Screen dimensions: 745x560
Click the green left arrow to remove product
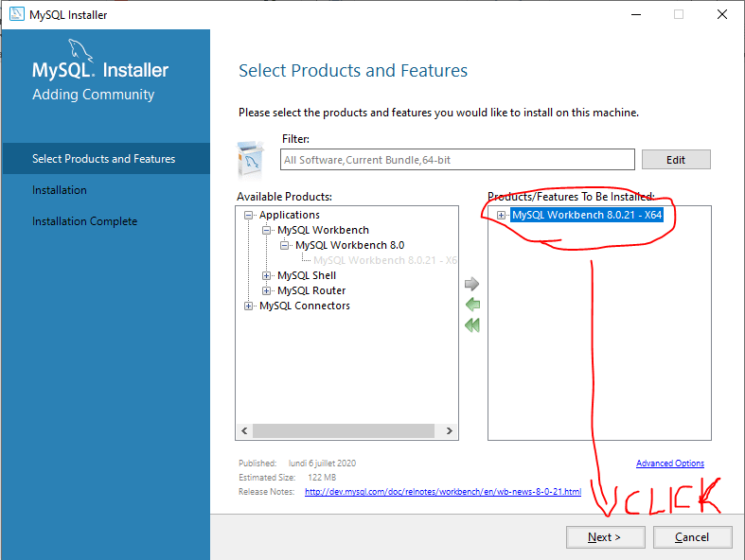(472, 305)
